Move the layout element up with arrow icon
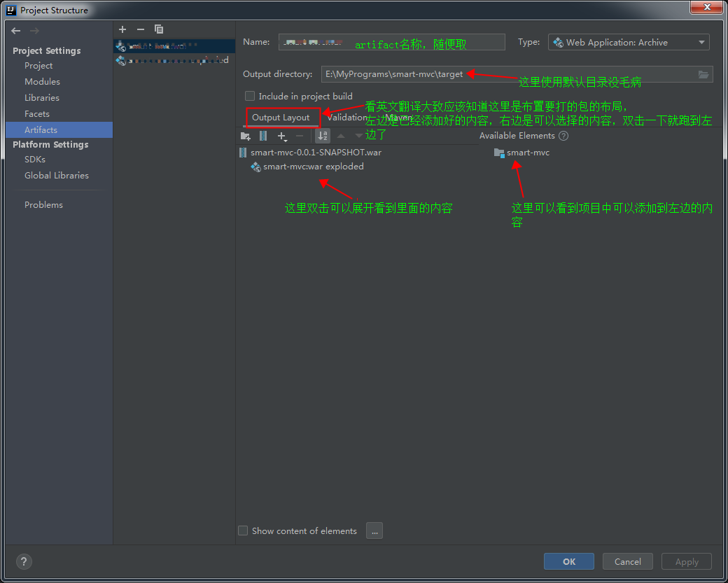The width and height of the screenshot is (728, 583). (x=342, y=136)
